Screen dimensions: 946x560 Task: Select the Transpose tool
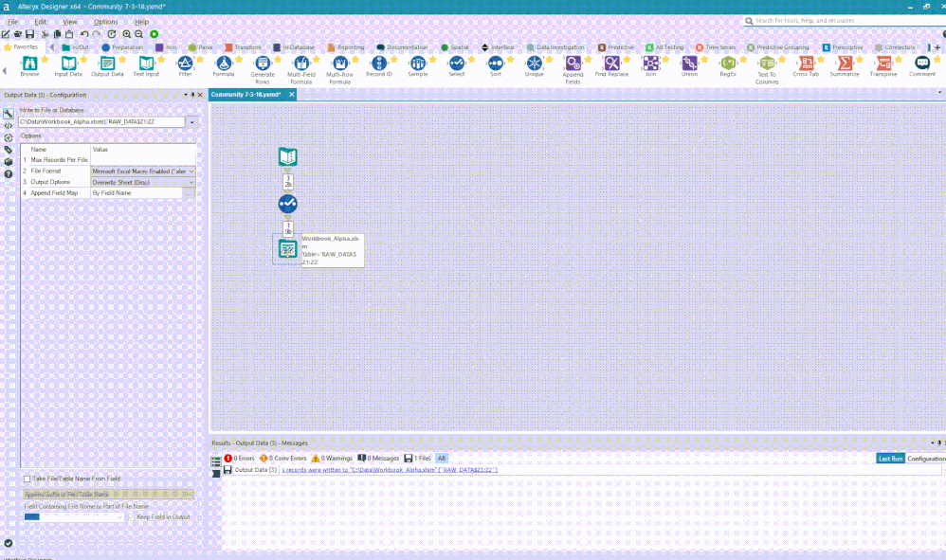(883, 66)
